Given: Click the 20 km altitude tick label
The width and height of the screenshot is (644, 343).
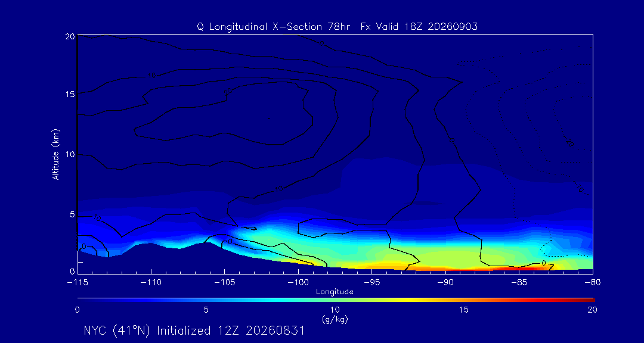Looking at the screenshot, I should pos(70,36).
